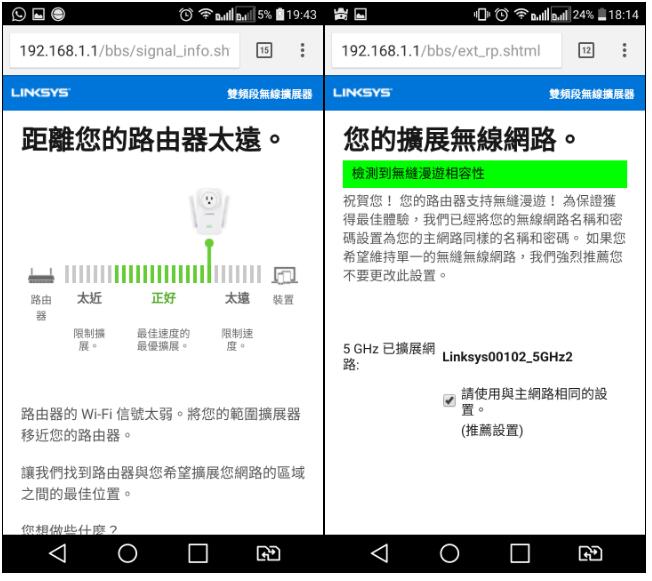Tap the picture notification icon in the right status bar
652x581 pixels.
tap(362, 15)
